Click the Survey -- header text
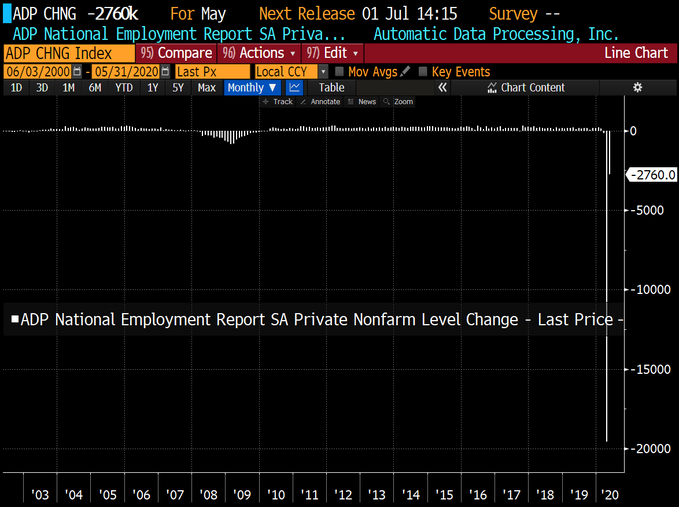Viewport: 679px width, 507px height. click(x=524, y=14)
